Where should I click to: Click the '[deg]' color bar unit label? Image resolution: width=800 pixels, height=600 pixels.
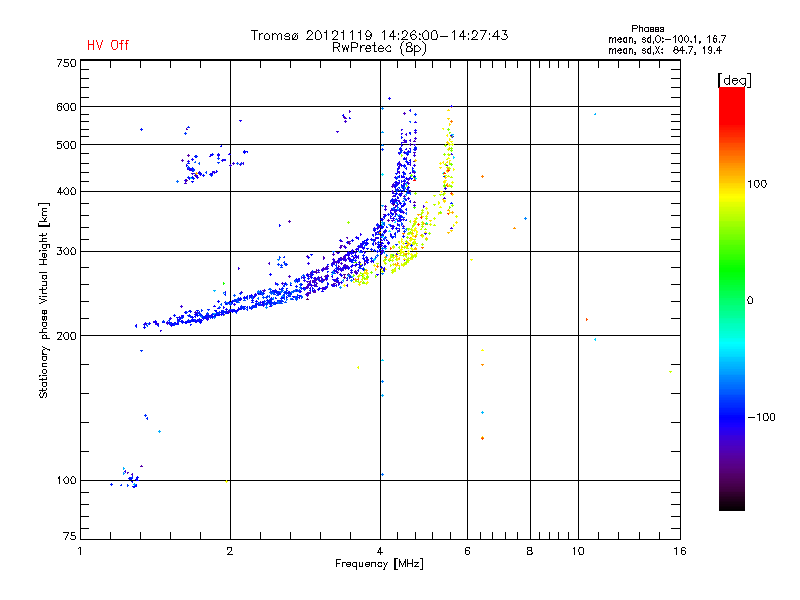tap(734, 80)
